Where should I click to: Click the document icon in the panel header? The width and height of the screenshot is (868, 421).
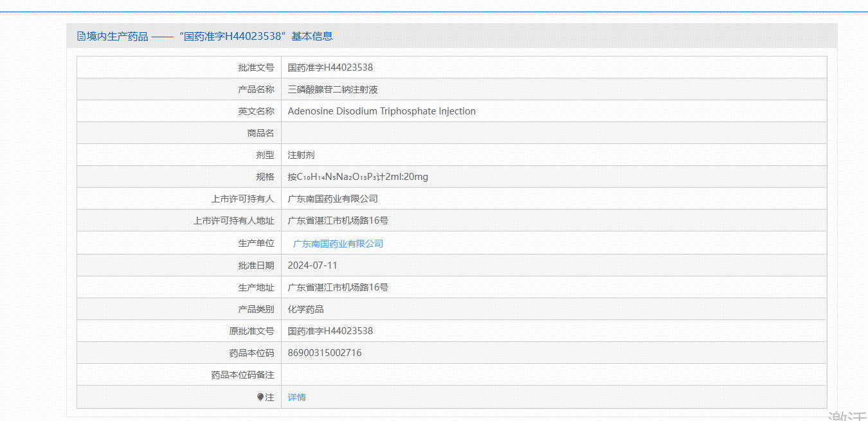pyautogui.click(x=81, y=36)
